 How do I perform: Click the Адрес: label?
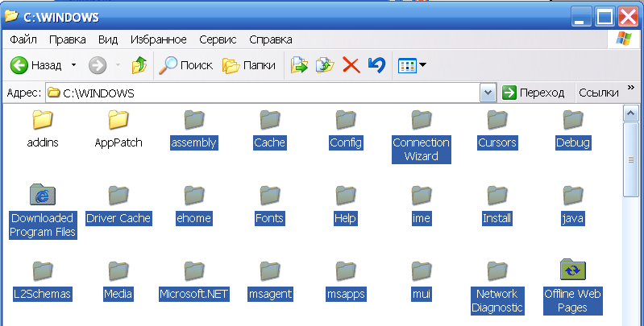tap(24, 93)
